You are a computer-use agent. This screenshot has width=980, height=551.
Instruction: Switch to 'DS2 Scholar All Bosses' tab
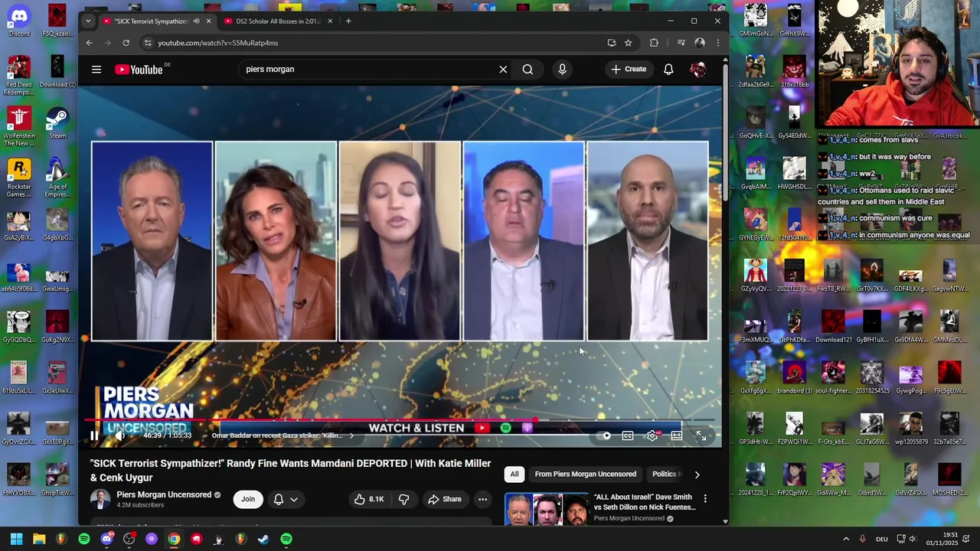(277, 21)
